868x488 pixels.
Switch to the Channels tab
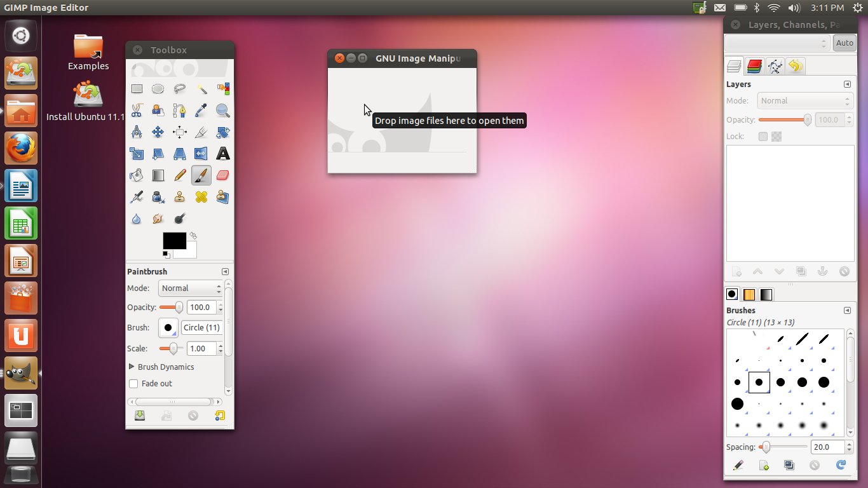[x=754, y=66]
